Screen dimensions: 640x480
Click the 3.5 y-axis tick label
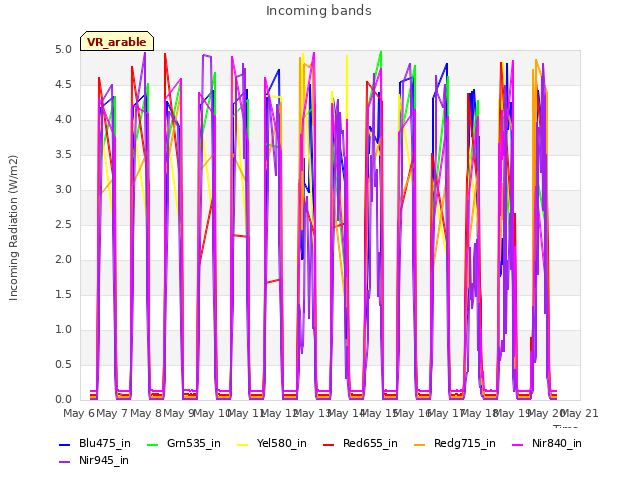point(63,155)
